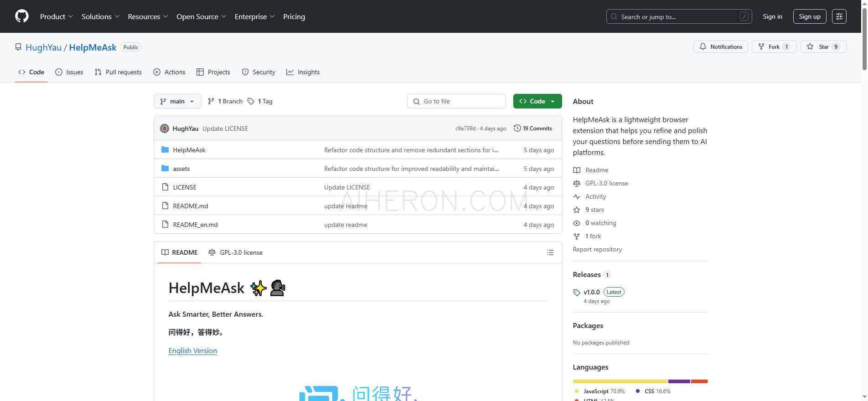868x401 pixels.
Task: Click the assets folder icon
Action: click(165, 168)
